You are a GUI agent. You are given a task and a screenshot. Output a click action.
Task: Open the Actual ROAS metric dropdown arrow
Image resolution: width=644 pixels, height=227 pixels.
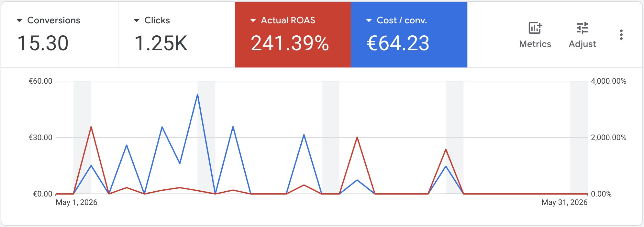tap(253, 20)
